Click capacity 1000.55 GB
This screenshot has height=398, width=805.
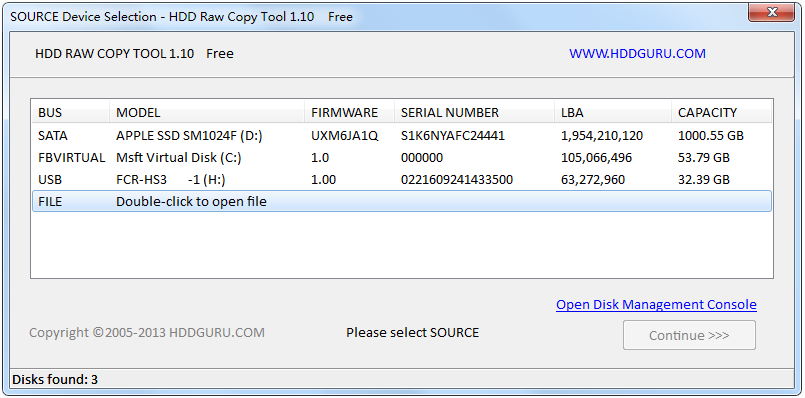coord(711,136)
